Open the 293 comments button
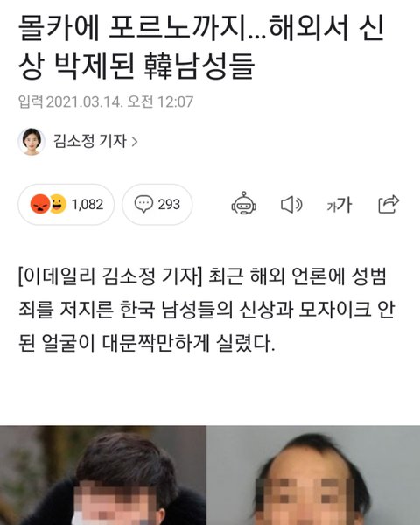This screenshot has width=420, height=525. (157, 204)
